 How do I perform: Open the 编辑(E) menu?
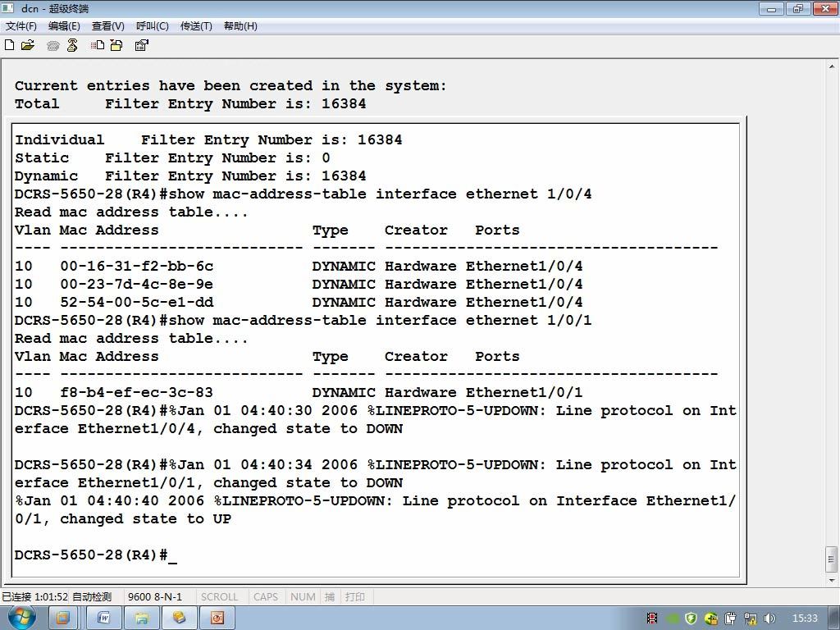point(64,25)
